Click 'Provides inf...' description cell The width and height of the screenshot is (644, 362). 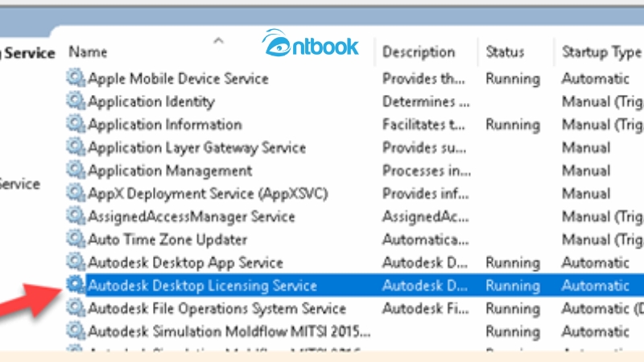[425, 193]
